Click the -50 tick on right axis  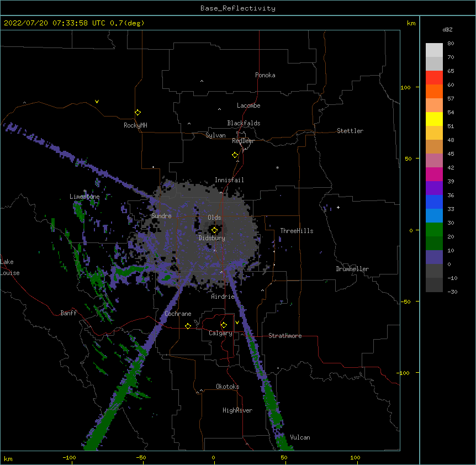tap(405, 302)
